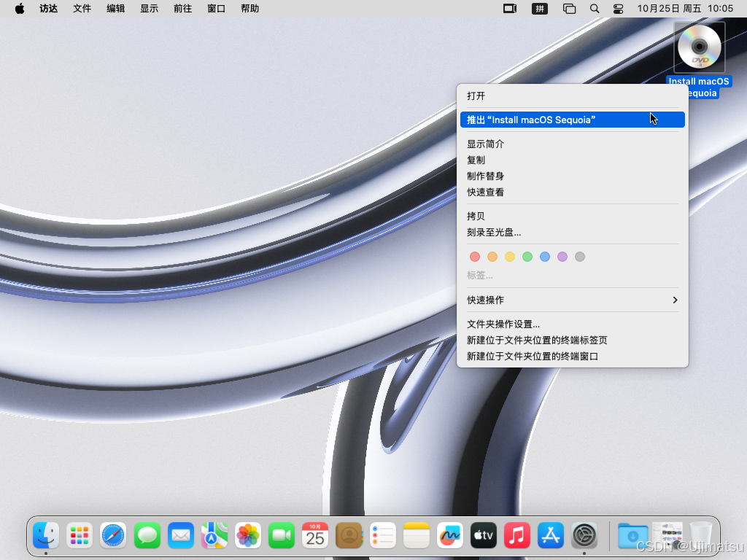This screenshot has width=747, height=560.
Task: Select 新建位于文件夹位置的终端标签页
Action: point(572,341)
